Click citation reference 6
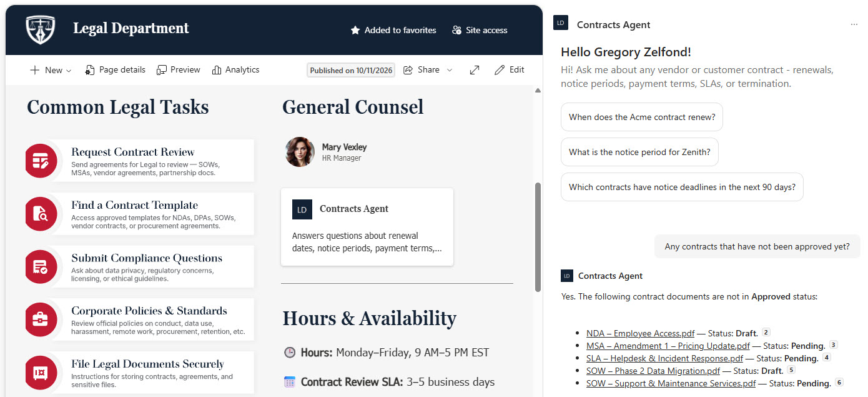This screenshot has height=397, width=868. click(x=839, y=383)
